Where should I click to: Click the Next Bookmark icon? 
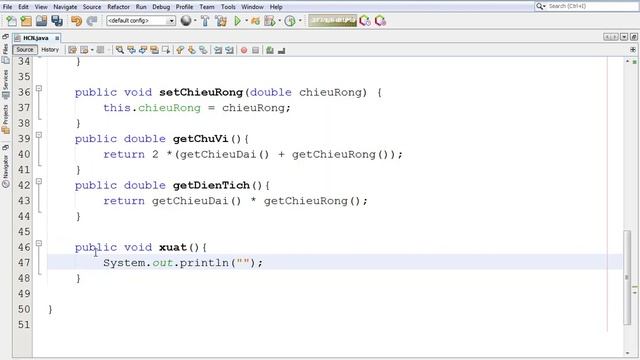coord(191,50)
